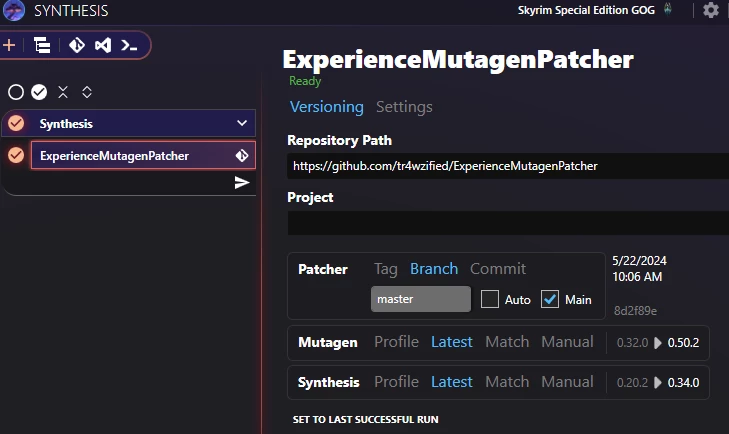
Task: Select Profile for Mutagen versioning
Action: point(396,342)
